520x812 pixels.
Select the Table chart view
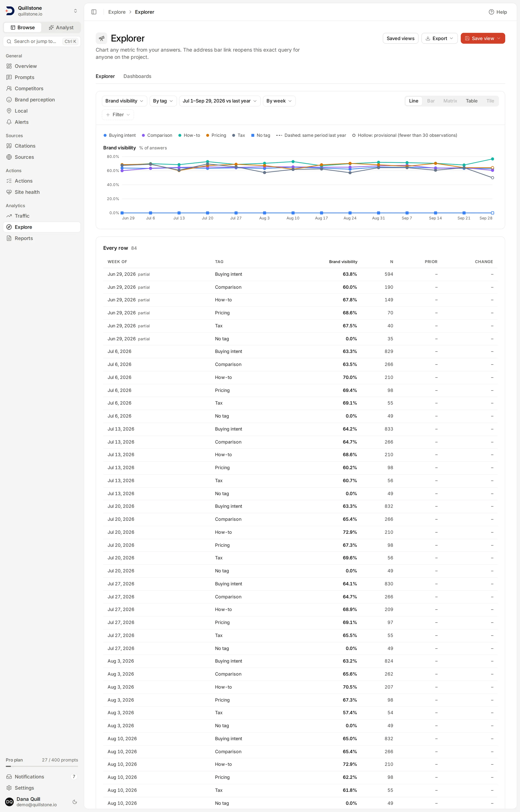[471, 101]
